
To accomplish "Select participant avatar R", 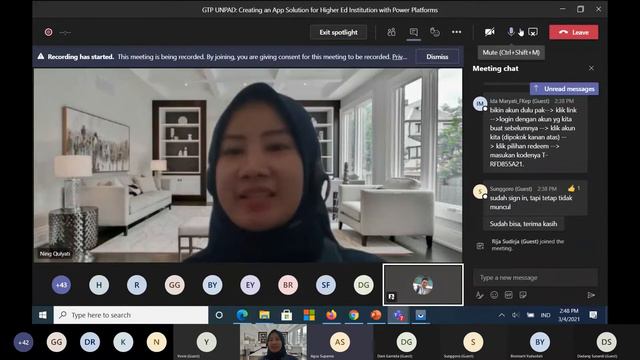I will click(x=137, y=285).
